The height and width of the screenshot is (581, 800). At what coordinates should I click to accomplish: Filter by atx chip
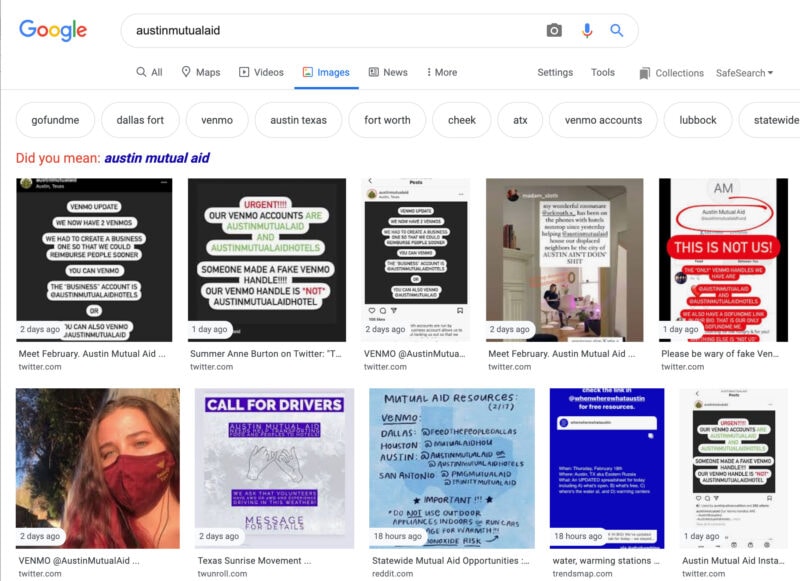click(520, 120)
